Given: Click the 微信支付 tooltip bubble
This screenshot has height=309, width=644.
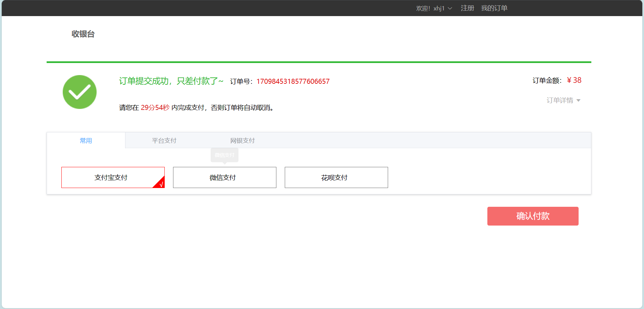Looking at the screenshot, I should click(224, 154).
